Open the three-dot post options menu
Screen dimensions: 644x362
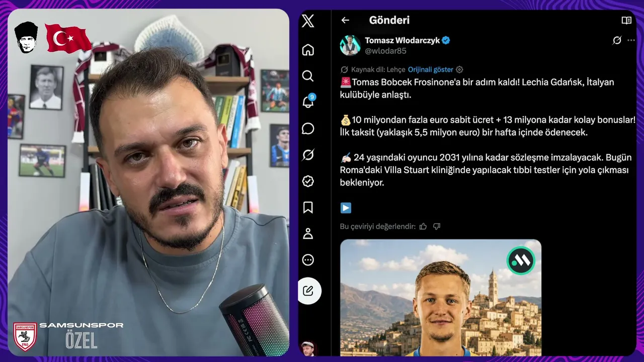(x=631, y=40)
